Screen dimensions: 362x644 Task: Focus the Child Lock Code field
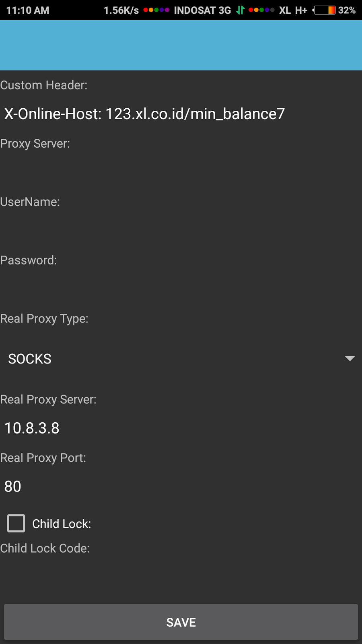tap(181, 577)
